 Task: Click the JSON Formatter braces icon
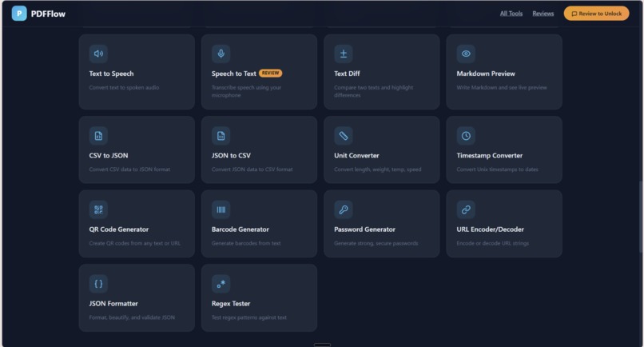(98, 284)
